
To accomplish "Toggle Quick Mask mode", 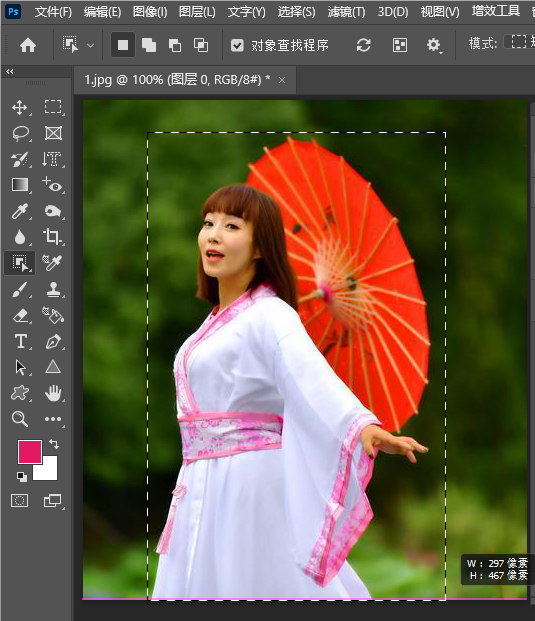I will pyautogui.click(x=19, y=501).
